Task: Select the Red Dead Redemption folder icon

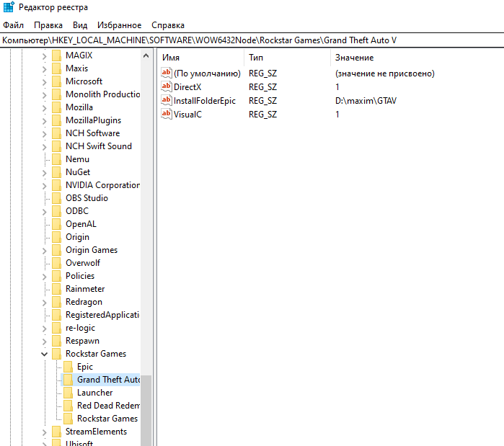Action: [68, 406]
